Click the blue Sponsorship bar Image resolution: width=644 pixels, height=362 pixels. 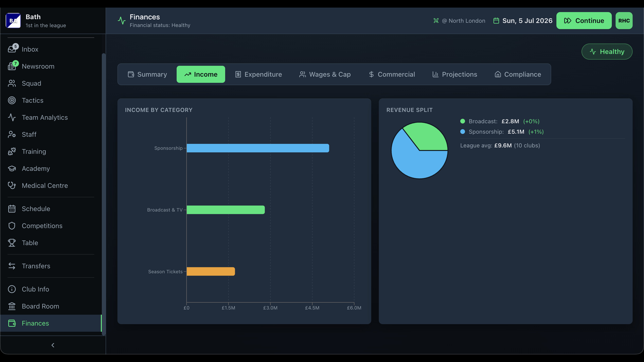point(258,148)
